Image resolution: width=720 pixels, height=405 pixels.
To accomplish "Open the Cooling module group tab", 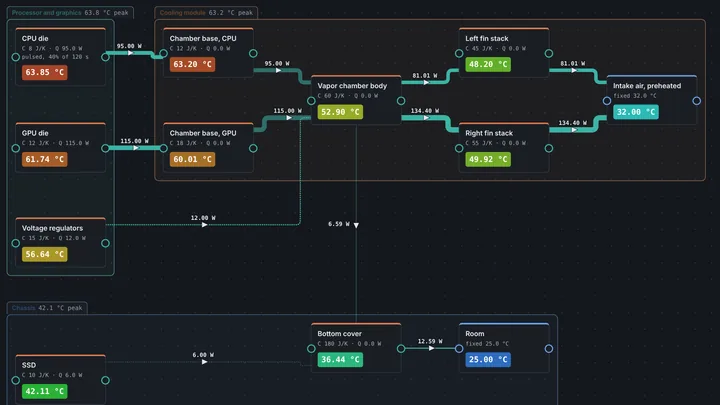I will click(206, 12).
